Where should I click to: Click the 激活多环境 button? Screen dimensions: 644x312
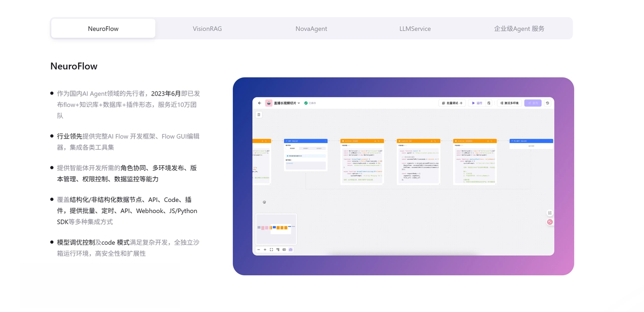coord(509,103)
